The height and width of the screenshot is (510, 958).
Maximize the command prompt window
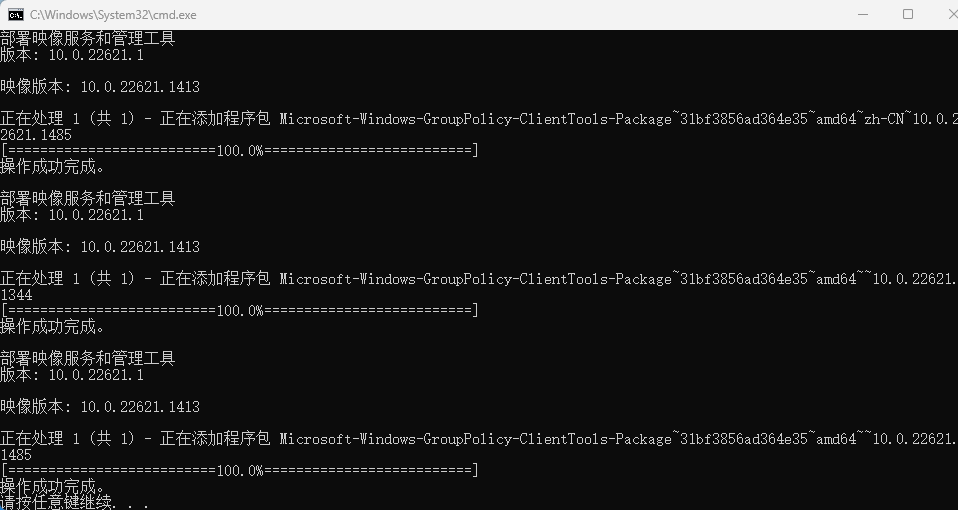(908, 15)
